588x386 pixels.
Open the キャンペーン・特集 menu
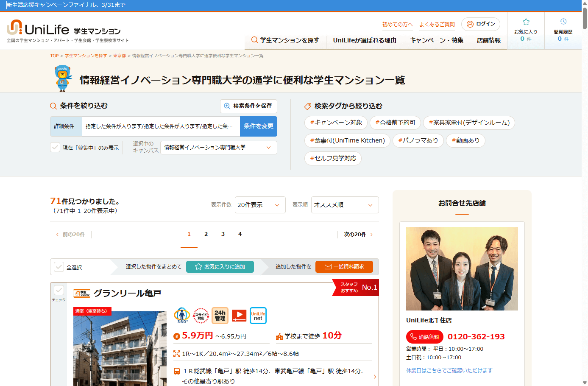click(436, 40)
